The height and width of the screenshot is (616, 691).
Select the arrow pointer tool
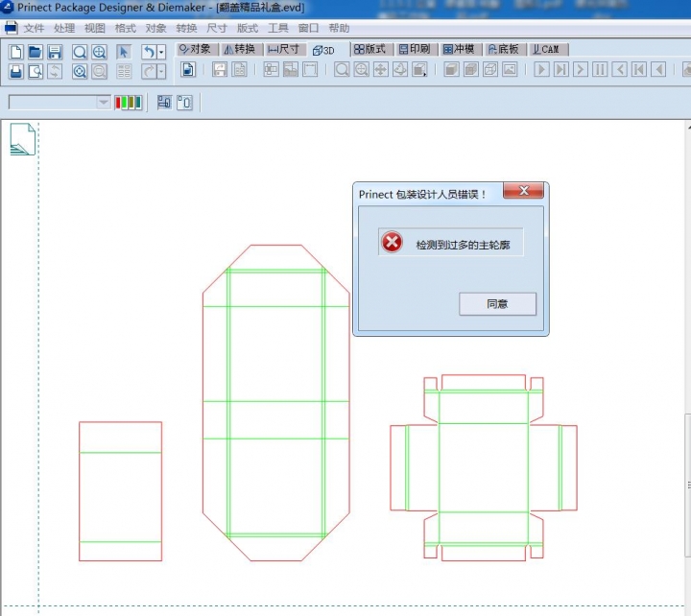124,52
